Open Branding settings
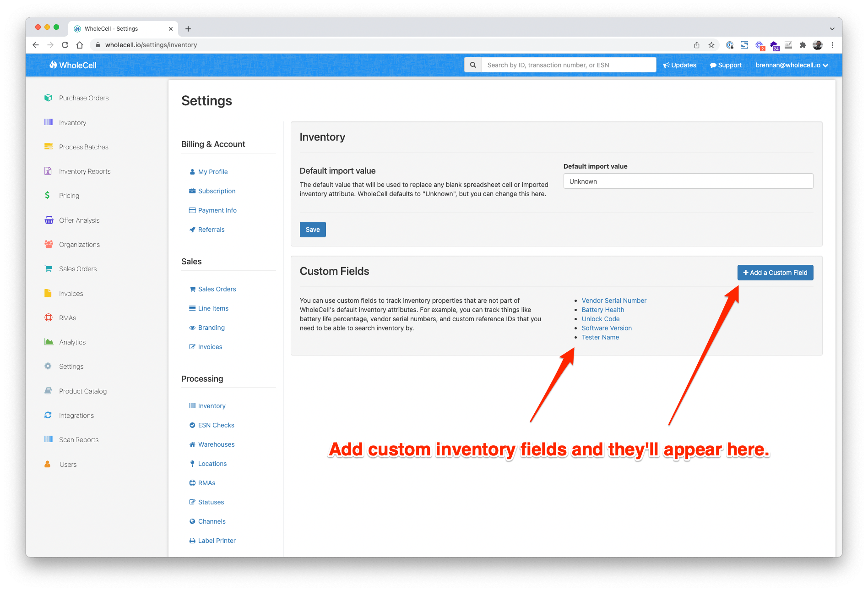The image size is (868, 591). (x=207, y=328)
